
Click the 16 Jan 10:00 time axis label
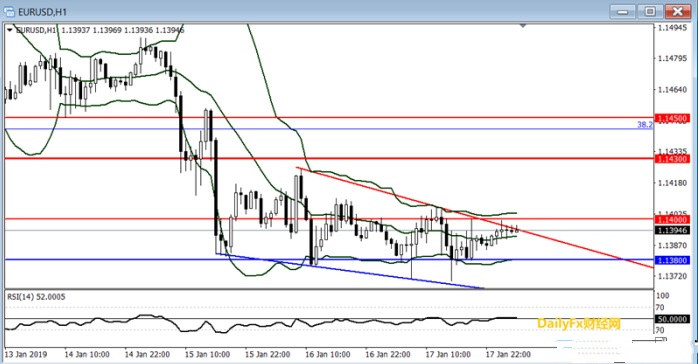click(x=328, y=355)
